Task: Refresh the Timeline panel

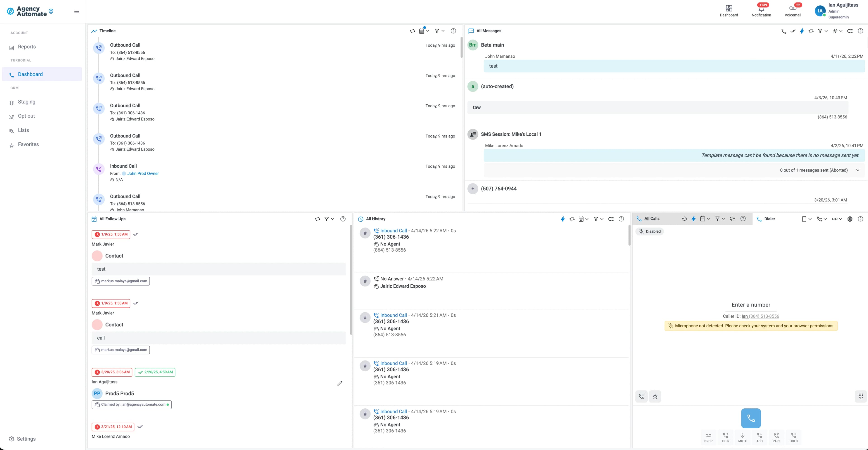Action: (x=412, y=31)
